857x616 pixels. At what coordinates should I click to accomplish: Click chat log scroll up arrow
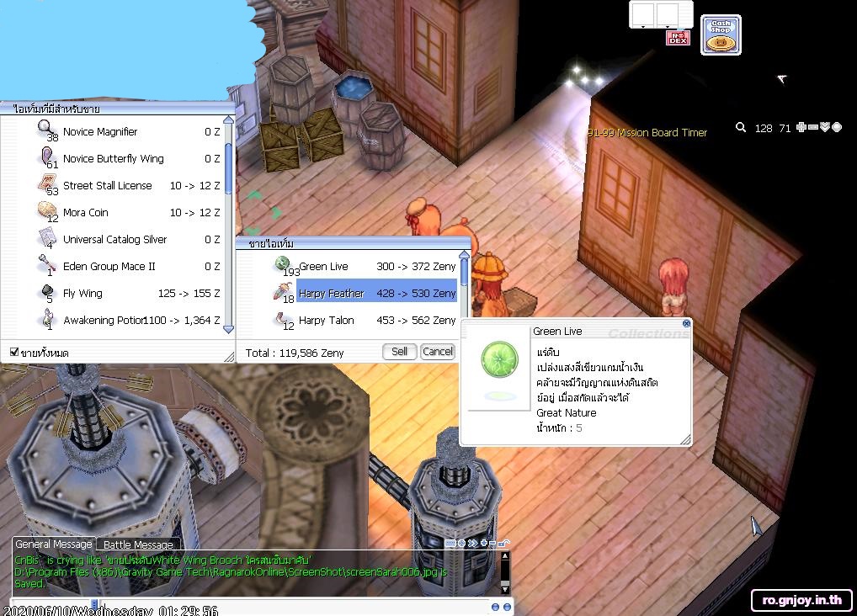[505, 556]
